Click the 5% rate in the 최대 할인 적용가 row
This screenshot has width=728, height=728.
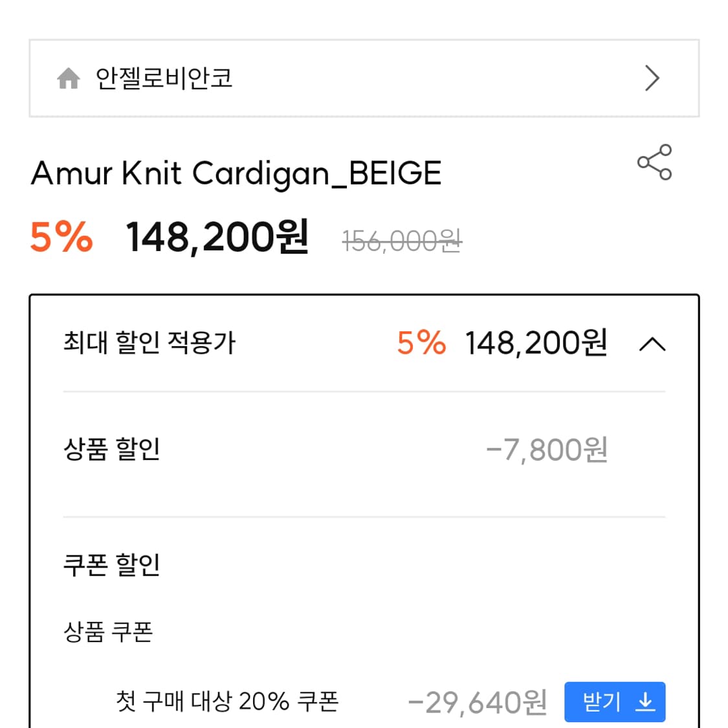(421, 344)
